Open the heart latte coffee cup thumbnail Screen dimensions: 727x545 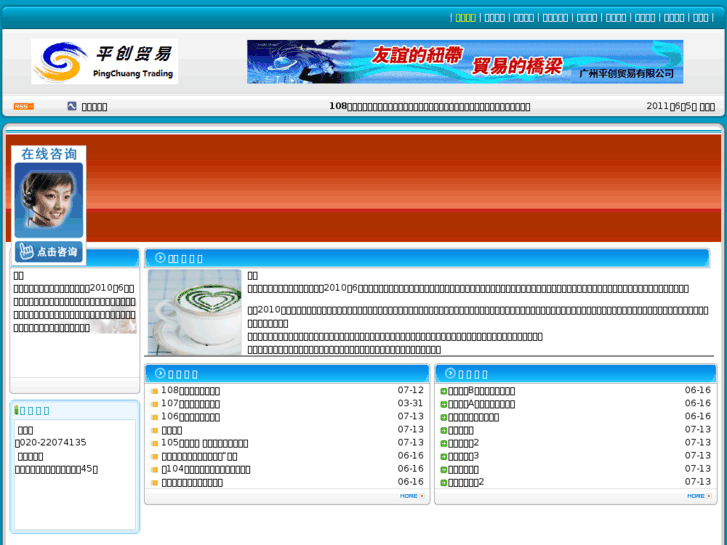(195, 312)
